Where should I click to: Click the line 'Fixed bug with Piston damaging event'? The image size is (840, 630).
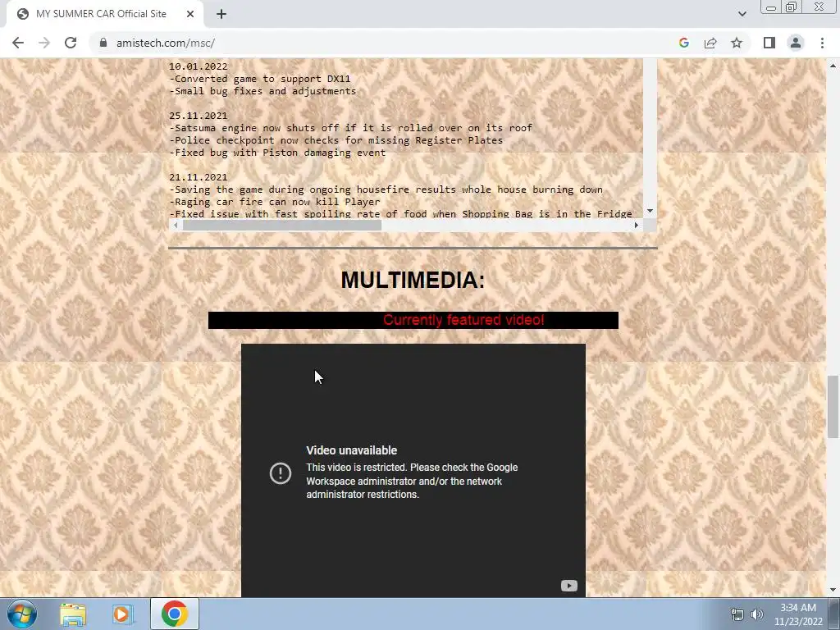(277, 153)
